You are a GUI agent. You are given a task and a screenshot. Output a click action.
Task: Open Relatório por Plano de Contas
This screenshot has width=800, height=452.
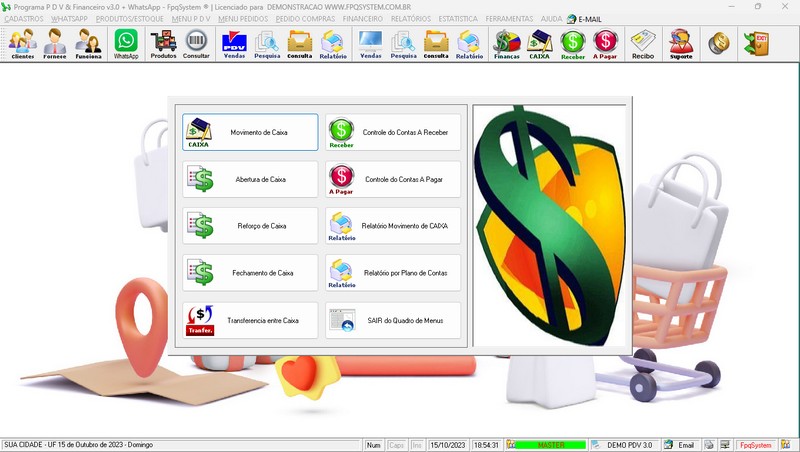coord(393,273)
